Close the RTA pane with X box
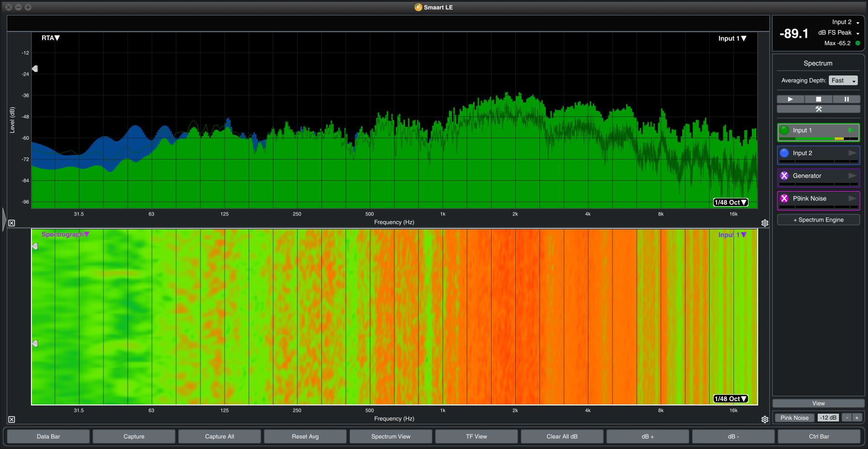This screenshot has width=868, height=449. pos(12,223)
